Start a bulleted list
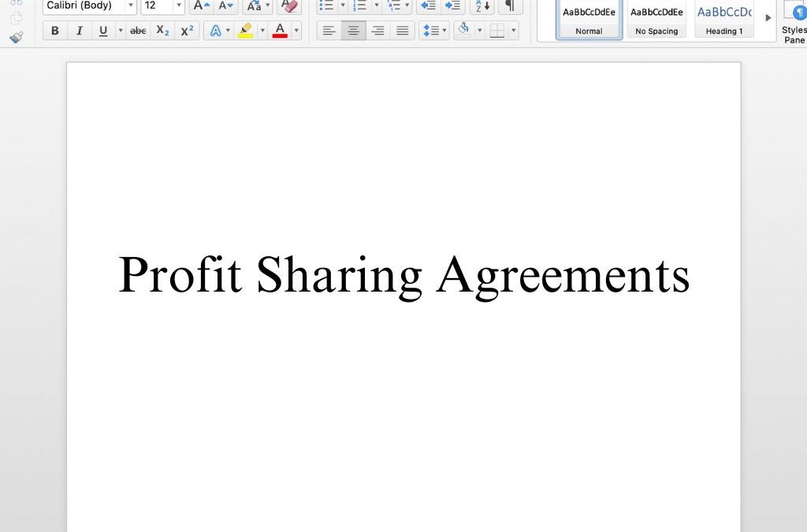807x532 pixels. 327,6
